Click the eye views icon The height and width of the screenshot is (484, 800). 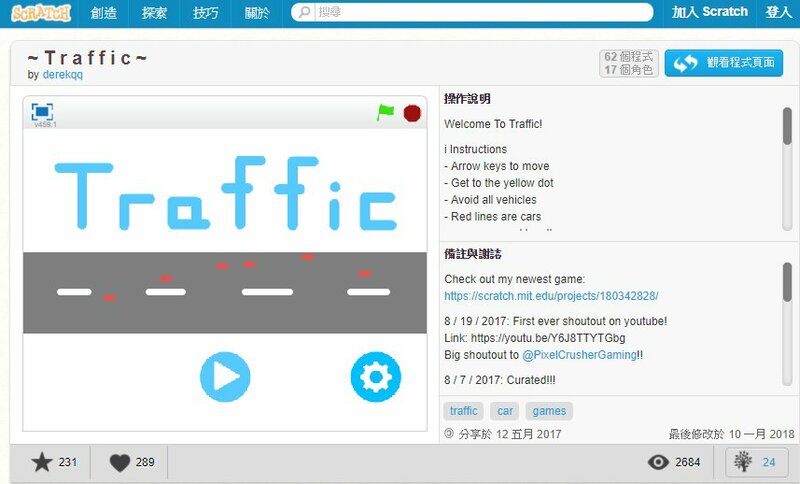tap(658, 462)
